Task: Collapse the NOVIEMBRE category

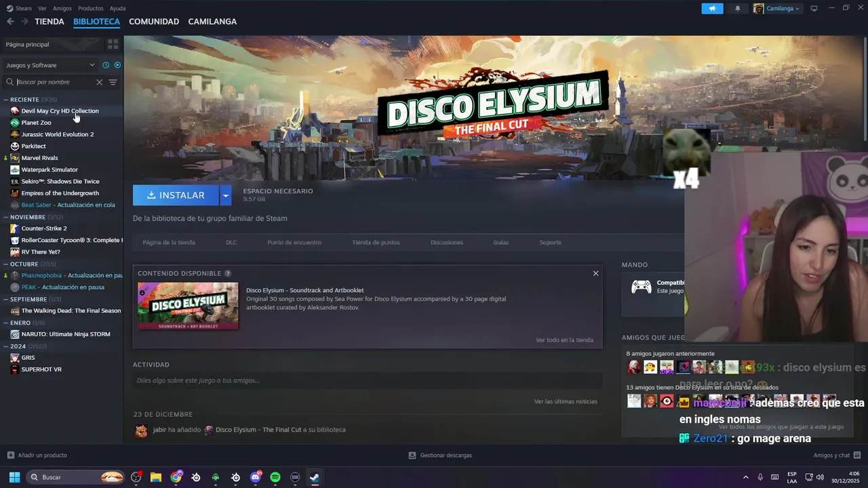Action: (x=5, y=217)
